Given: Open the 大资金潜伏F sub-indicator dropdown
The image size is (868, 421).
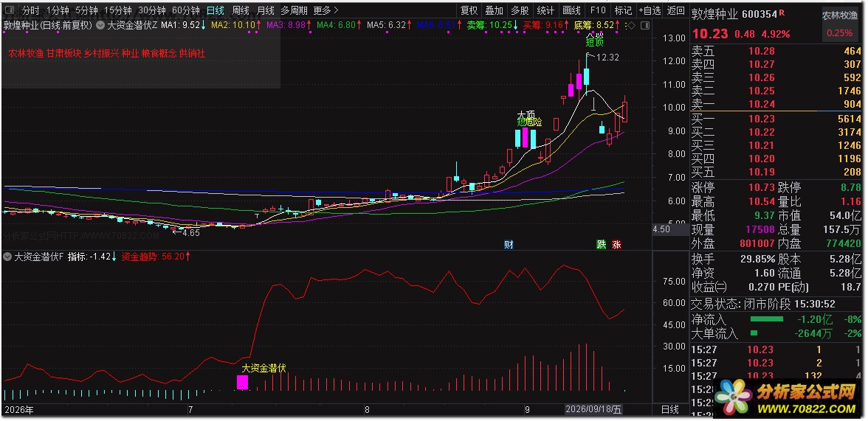Looking at the screenshot, I should [7, 257].
